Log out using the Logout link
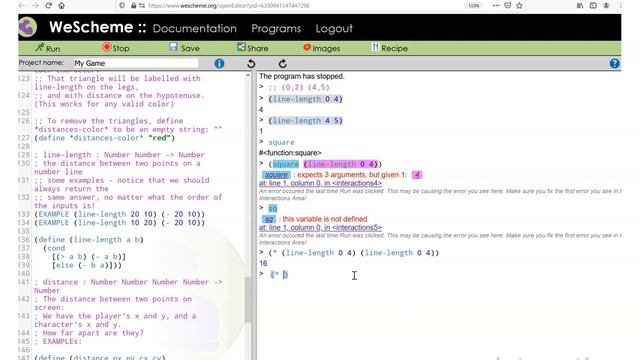This screenshot has width=640, height=360. [334, 29]
